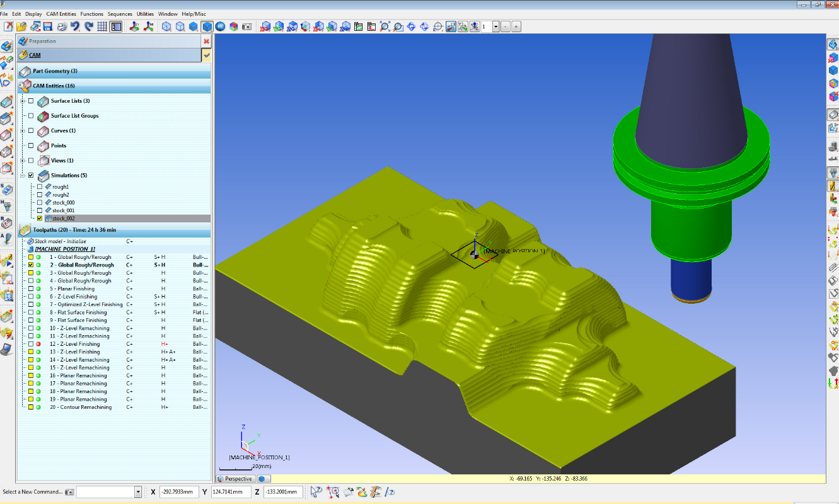Click the Print icon in toolbar
Viewport: 839px width, 504px height.
coord(62,26)
